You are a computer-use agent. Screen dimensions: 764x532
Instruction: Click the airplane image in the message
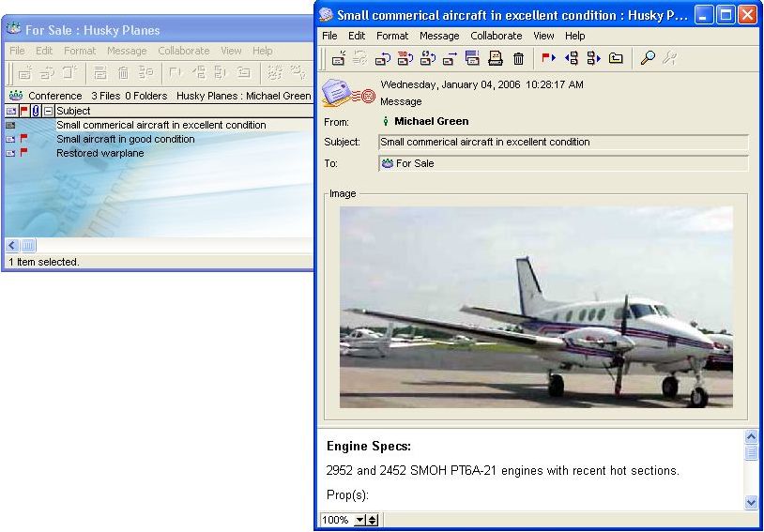click(x=535, y=307)
